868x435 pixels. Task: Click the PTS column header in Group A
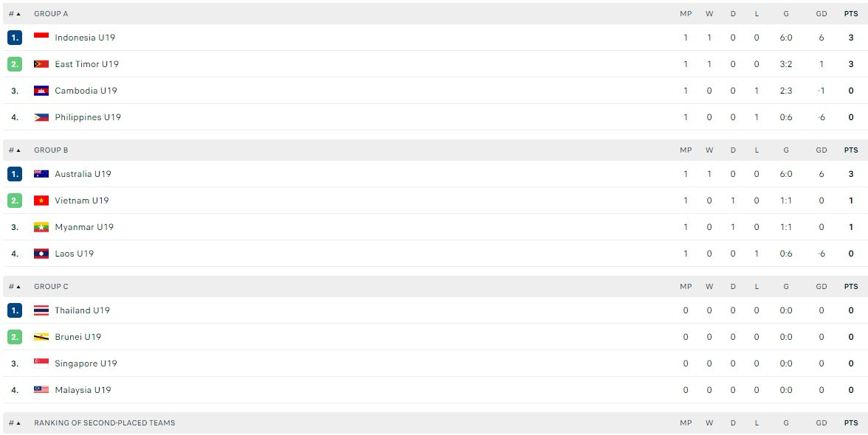click(851, 14)
